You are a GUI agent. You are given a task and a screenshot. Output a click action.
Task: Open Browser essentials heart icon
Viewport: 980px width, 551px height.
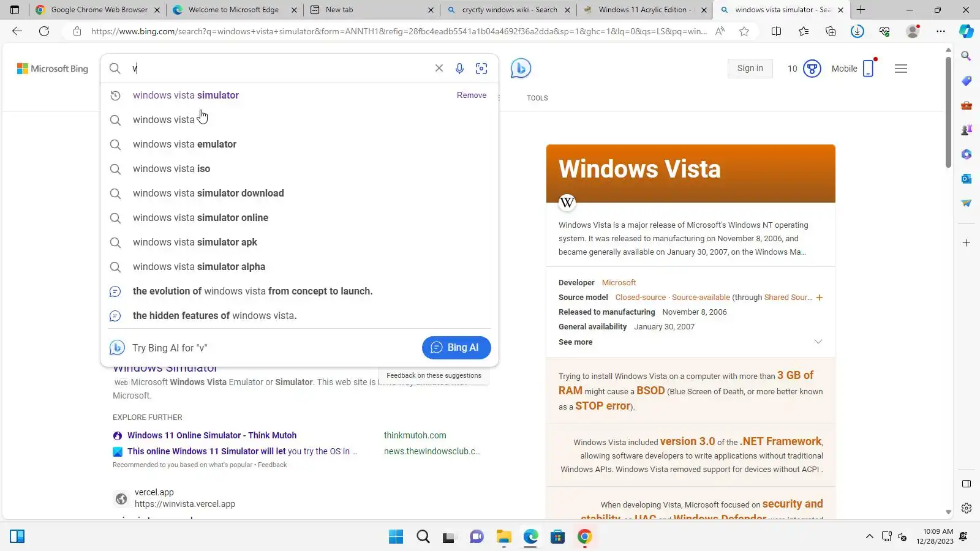pos(884,31)
